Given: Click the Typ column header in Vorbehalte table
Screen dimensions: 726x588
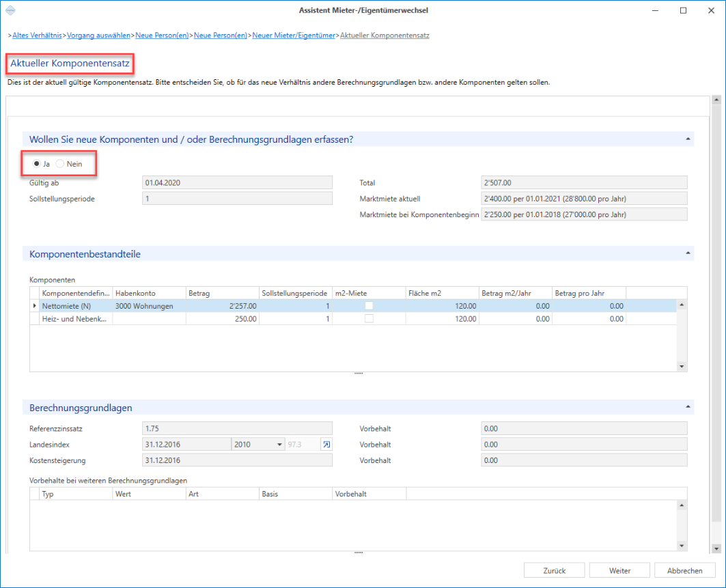Looking at the screenshot, I should [x=76, y=494].
